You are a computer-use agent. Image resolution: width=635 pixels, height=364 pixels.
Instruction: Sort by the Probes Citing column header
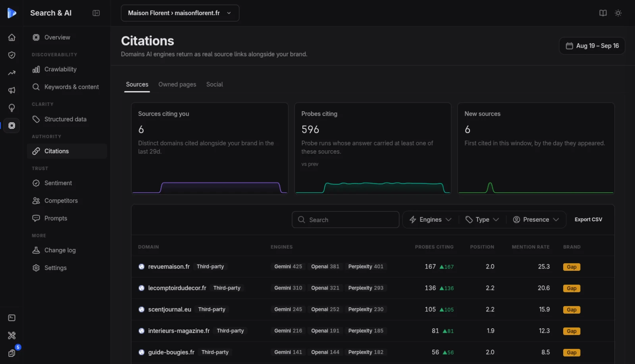(x=434, y=247)
